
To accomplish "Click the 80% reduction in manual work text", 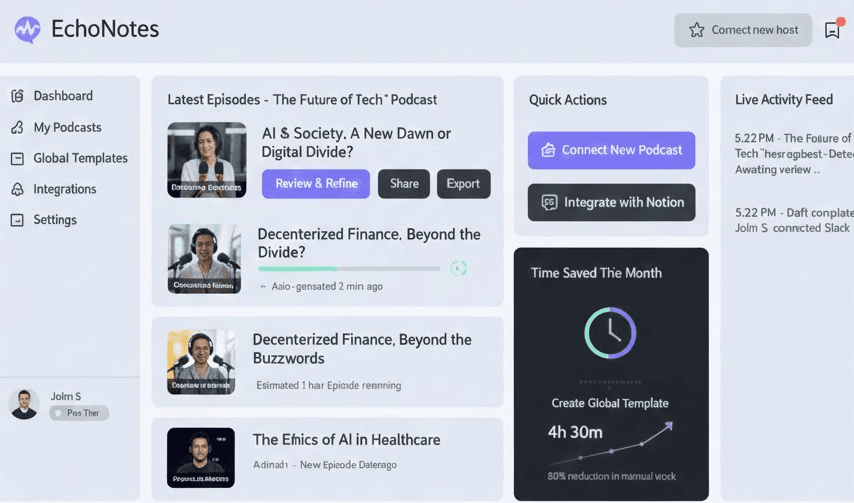I will [612, 476].
